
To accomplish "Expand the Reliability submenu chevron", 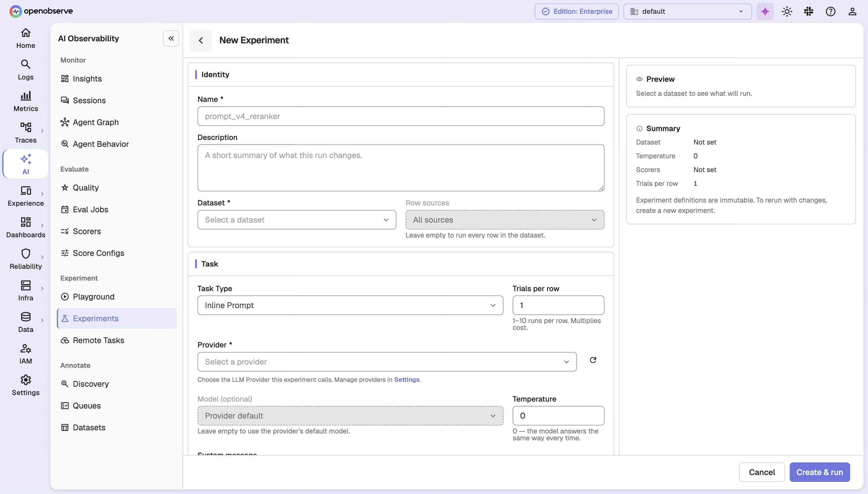I will coord(42,257).
